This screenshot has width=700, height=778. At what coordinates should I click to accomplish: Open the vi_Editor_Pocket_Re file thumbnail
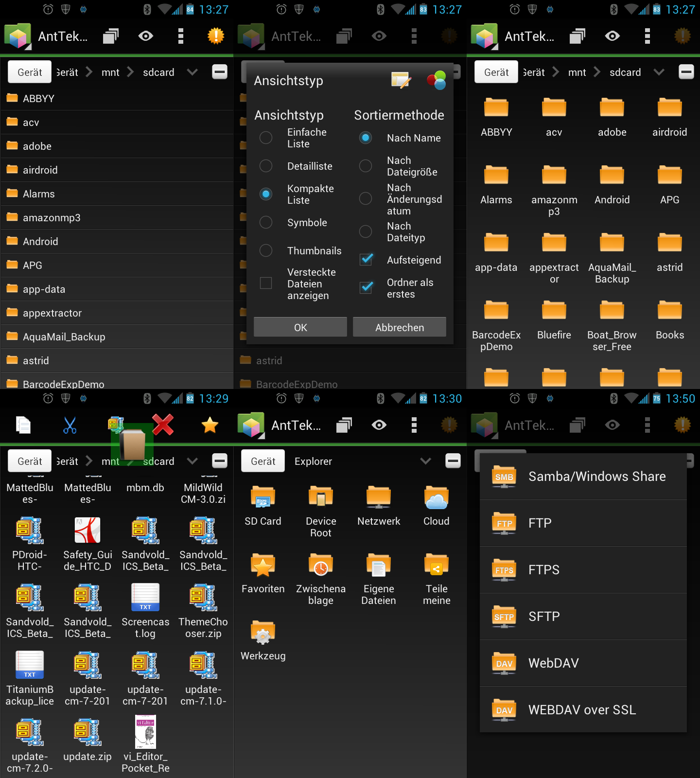(x=145, y=732)
